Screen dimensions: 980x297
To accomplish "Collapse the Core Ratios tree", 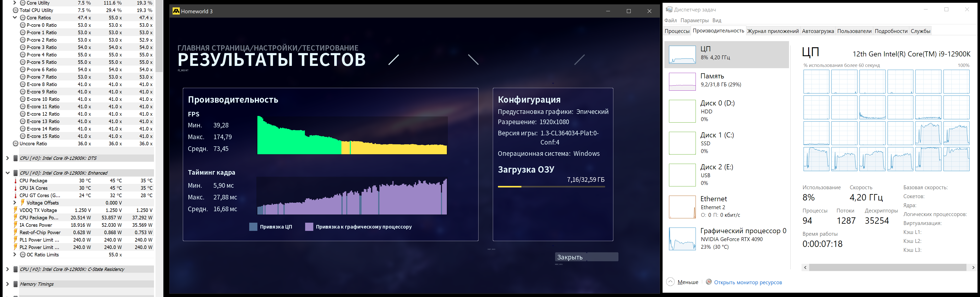I will coord(15,17).
